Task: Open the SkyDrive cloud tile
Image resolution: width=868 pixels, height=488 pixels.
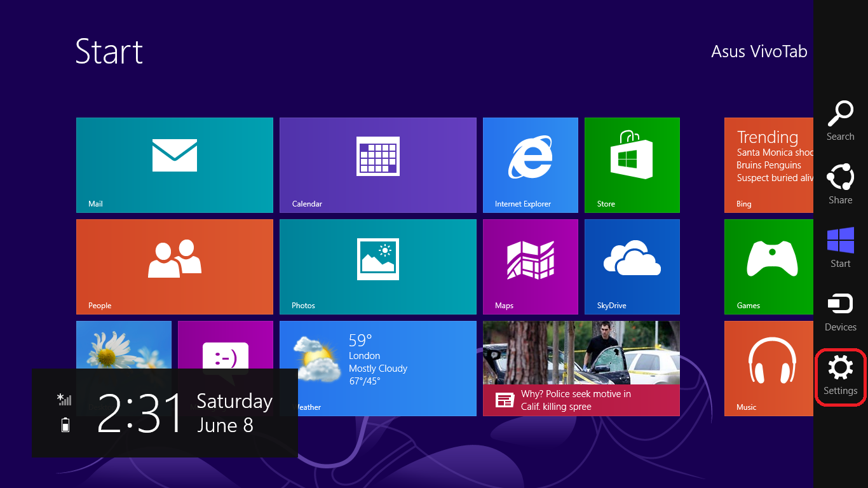Action: pyautogui.click(x=632, y=266)
